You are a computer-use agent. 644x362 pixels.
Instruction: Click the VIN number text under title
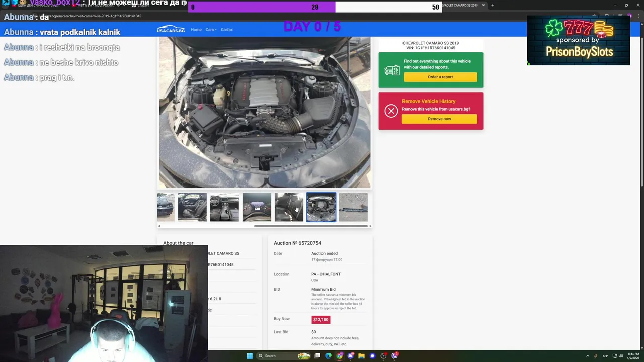431,48
